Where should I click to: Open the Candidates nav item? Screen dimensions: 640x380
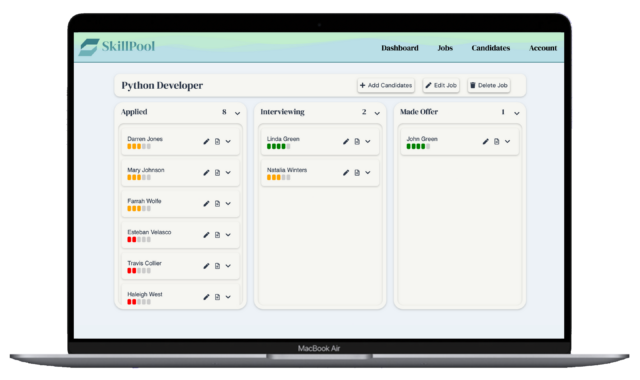click(491, 48)
